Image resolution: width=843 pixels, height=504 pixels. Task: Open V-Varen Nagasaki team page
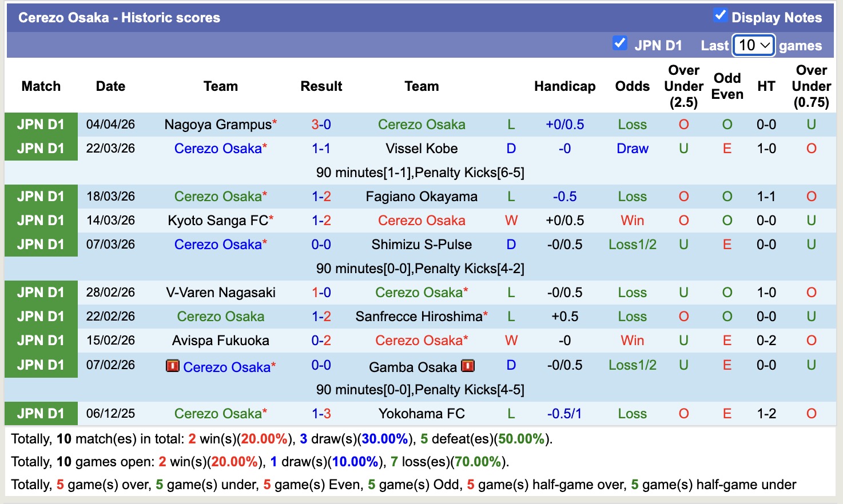(221, 293)
